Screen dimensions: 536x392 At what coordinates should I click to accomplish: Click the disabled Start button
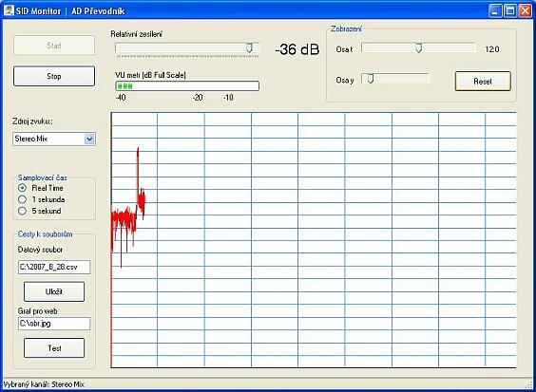[54, 45]
